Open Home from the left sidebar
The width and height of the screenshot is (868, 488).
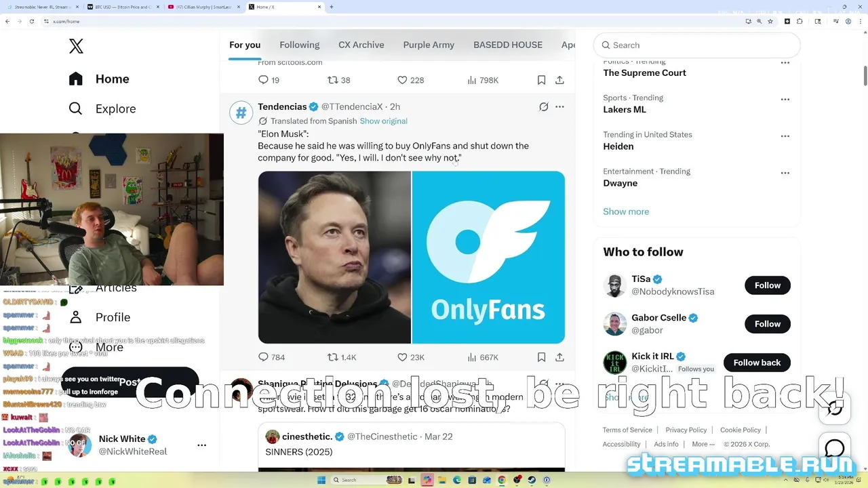click(x=99, y=79)
